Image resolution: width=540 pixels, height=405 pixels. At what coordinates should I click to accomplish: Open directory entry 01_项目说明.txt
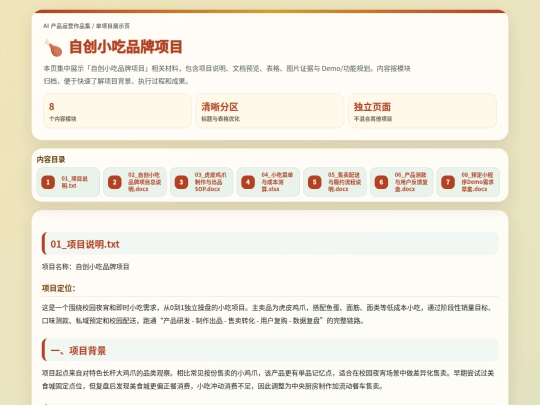[68, 182]
